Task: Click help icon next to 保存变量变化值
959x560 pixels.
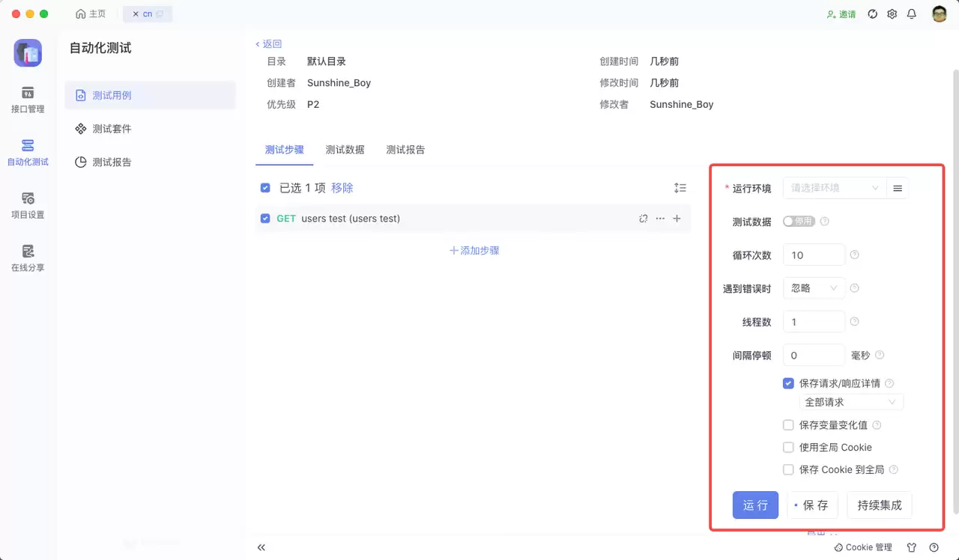Action: [877, 425]
